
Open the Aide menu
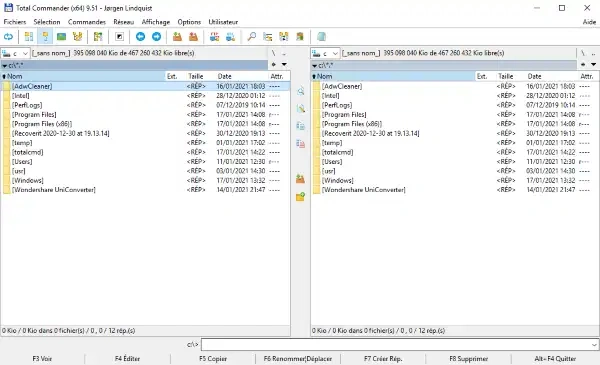coord(589,22)
